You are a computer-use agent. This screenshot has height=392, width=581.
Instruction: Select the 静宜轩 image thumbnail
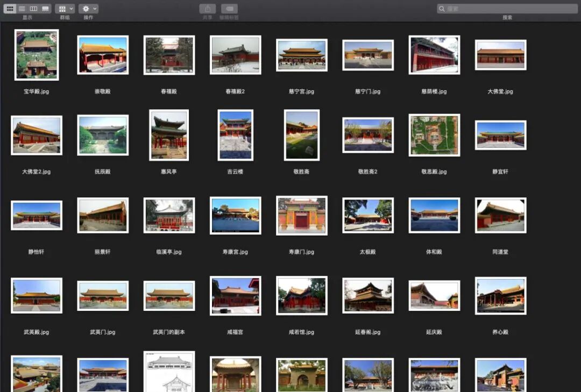tap(501, 135)
